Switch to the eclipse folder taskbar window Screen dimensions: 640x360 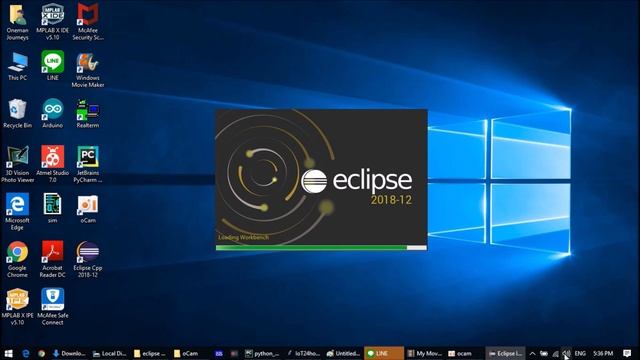click(x=150, y=353)
